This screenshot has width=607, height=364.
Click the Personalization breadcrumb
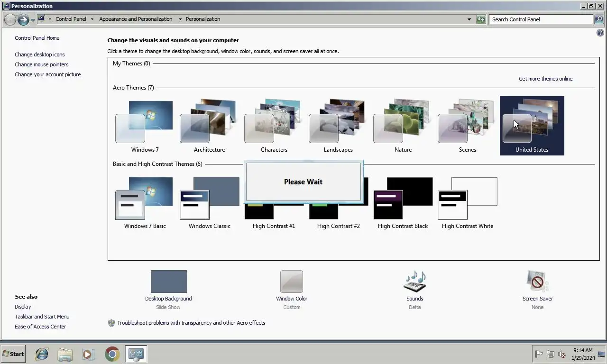(x=203, y=19)
